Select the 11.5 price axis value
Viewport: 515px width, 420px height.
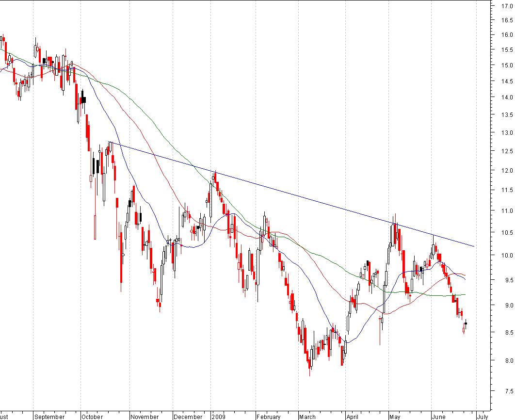[x=507, y=190]
